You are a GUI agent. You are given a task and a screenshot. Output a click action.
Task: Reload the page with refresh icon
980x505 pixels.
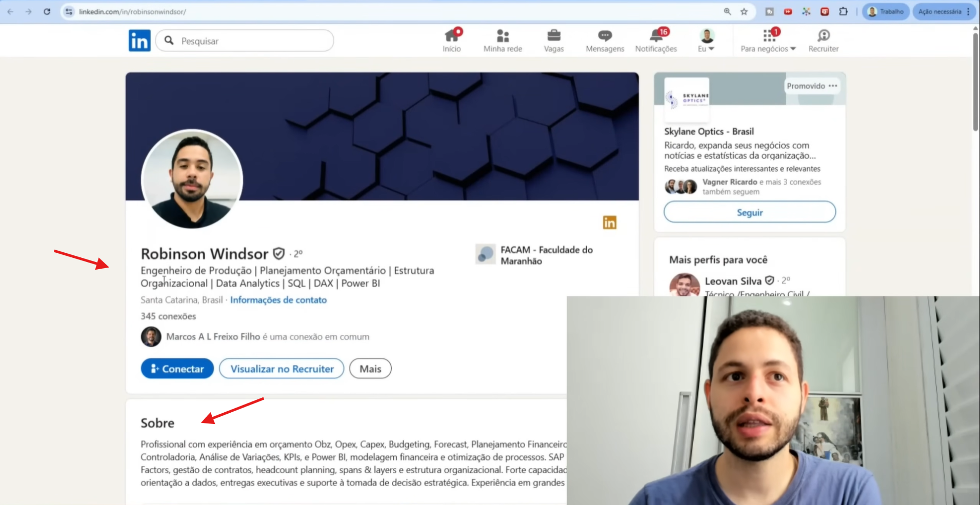(47, 11)
